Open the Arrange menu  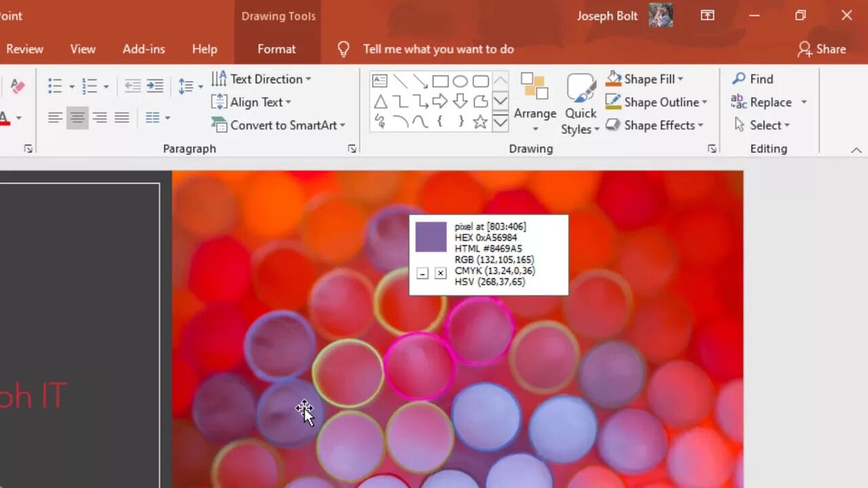(535, 103)
